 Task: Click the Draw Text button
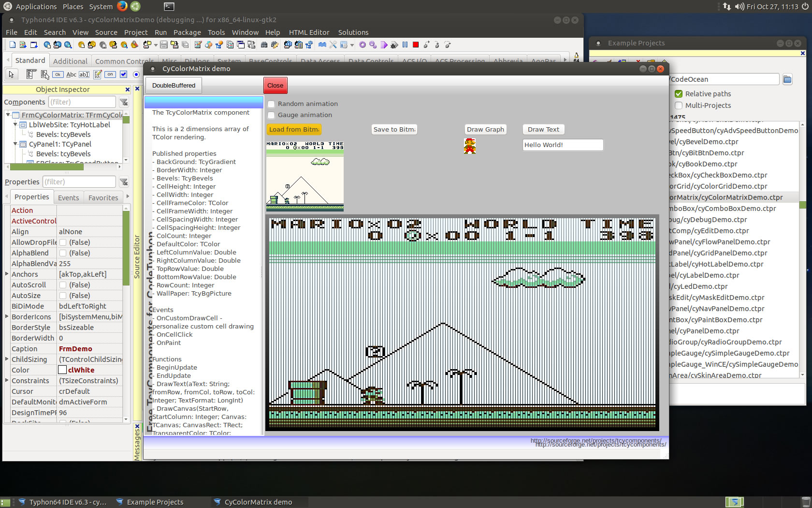pos(543,130)
